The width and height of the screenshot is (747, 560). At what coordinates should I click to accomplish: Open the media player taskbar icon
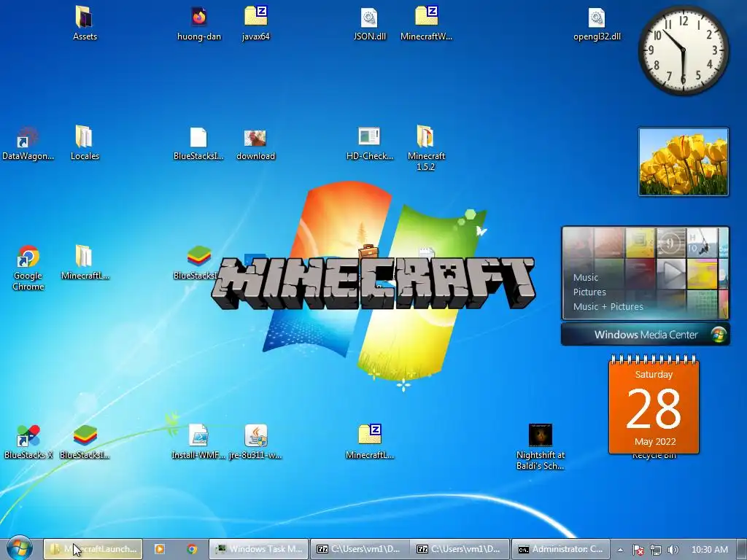(x=160, y=549)
